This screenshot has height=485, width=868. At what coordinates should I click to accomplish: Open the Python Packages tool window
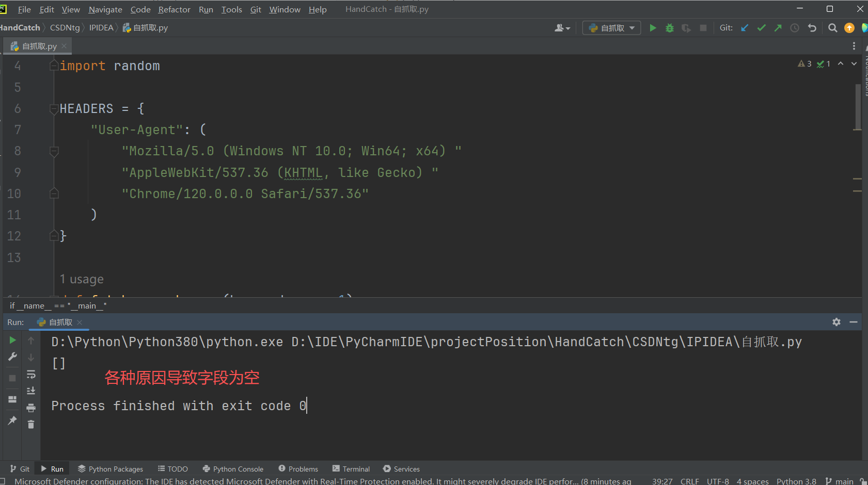click(111, 468)
